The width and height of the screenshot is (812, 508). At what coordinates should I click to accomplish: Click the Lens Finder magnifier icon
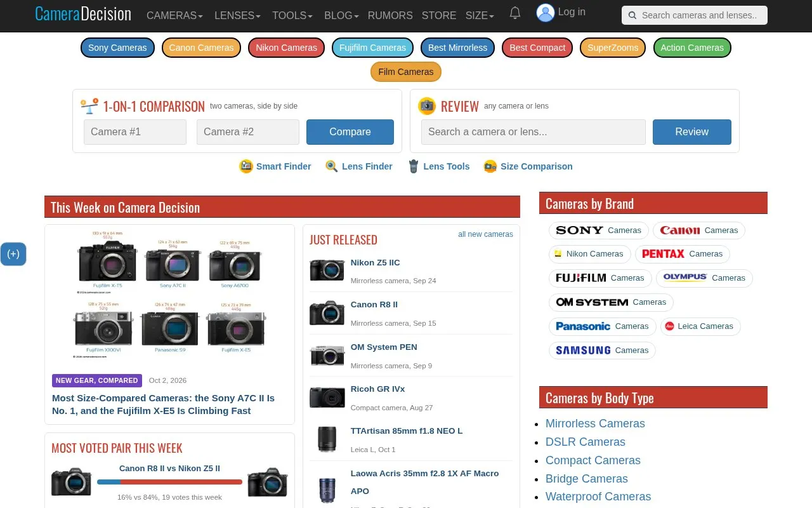pyautogui.click(x=332, y=166)
